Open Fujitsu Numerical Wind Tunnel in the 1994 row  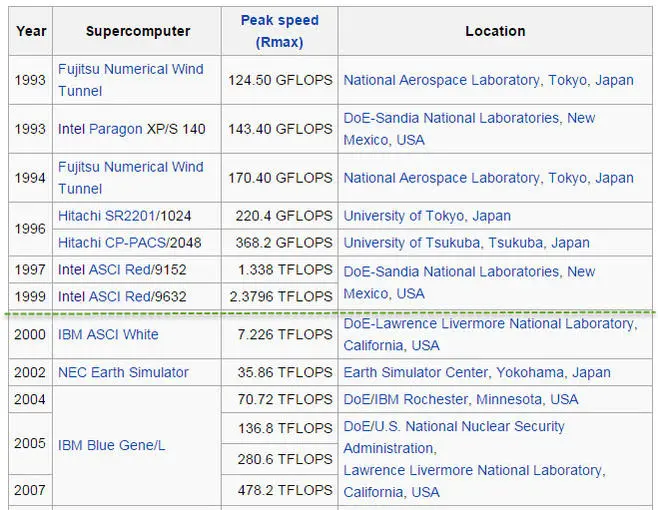[x=131, y=178]
